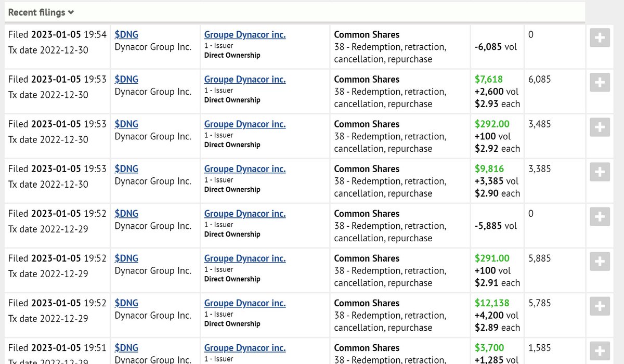Click the $2.89 each price

point(497,328)
